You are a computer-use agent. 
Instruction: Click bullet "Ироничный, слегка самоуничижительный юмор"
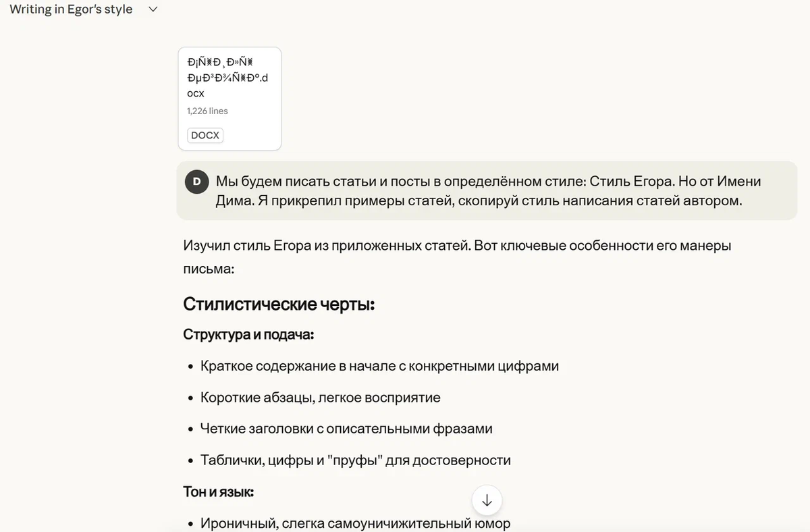[355, 523]
